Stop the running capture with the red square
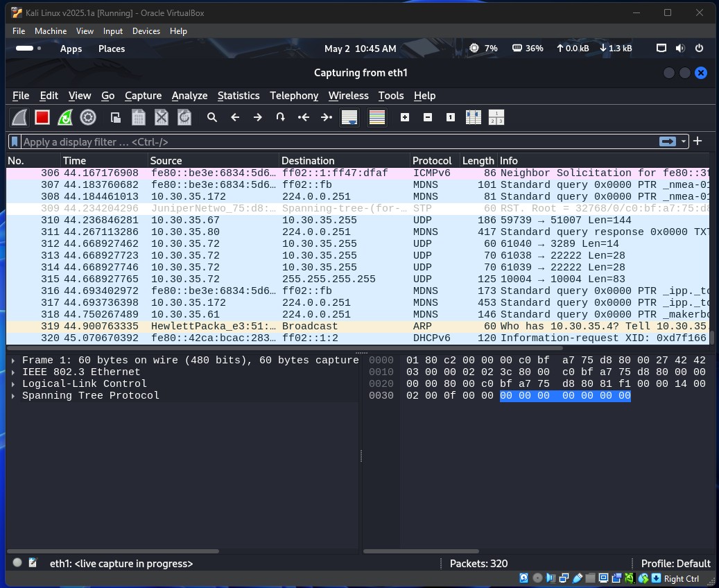 [42, 118]
